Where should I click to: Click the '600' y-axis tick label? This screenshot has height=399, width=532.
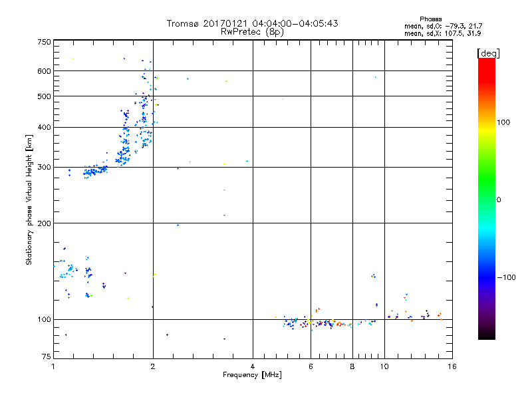[44, 71]
